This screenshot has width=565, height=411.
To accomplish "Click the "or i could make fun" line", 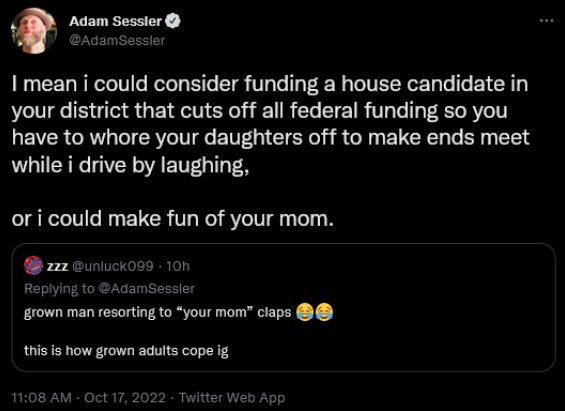I will 173,219.
